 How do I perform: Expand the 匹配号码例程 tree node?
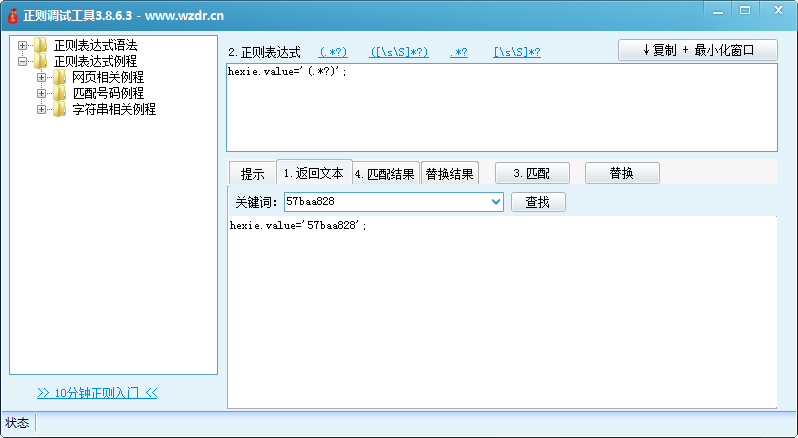[42, 94]
